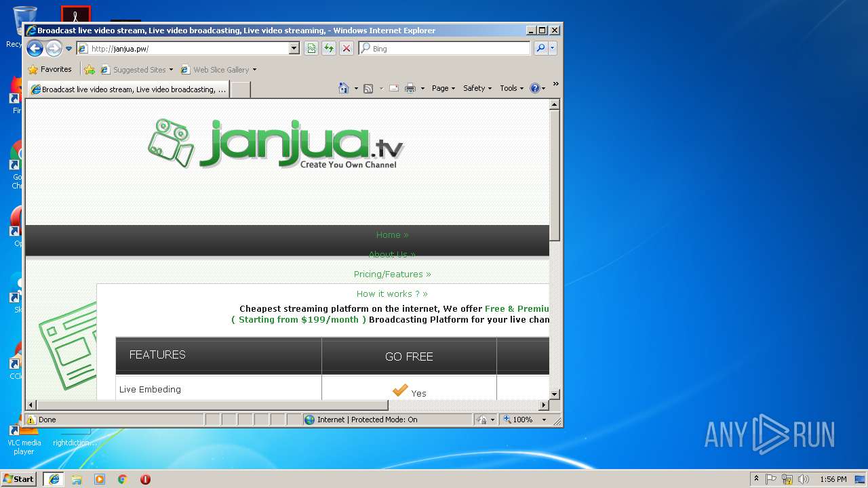This screenshot has height=488, width=868.
Task: Show more command bar items chevron
Action: click(x=555, y=84)
